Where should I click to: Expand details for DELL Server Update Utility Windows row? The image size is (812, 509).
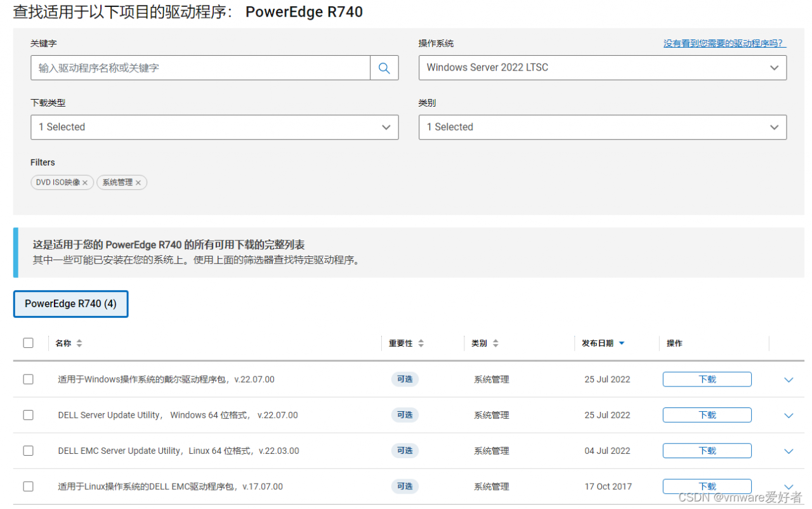click(789, 415)
